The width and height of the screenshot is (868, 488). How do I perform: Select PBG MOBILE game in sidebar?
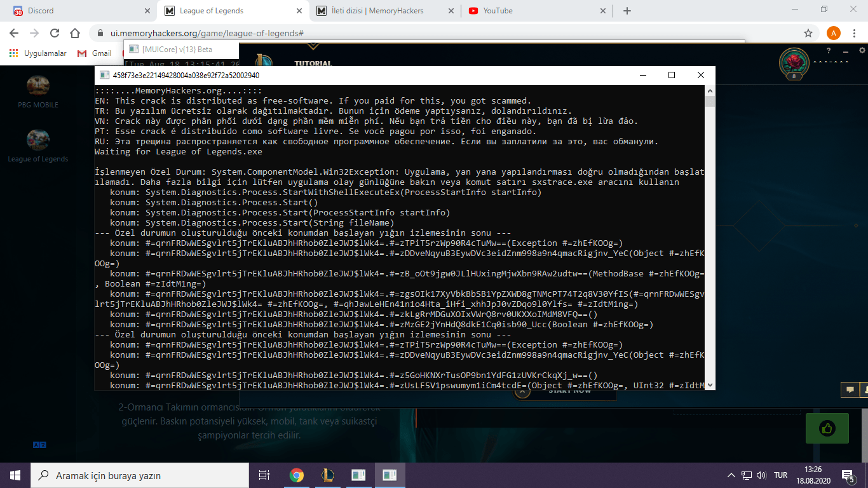38,92
